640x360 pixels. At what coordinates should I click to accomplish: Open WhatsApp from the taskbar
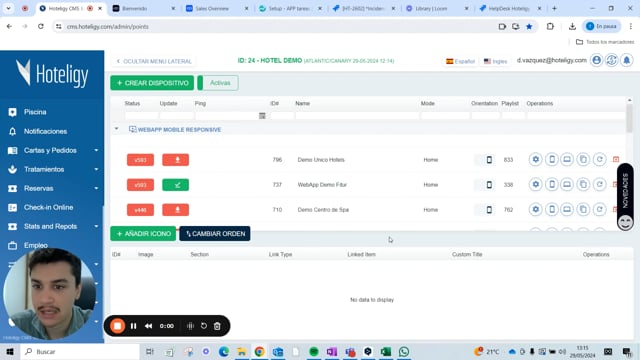pos(404,351)
